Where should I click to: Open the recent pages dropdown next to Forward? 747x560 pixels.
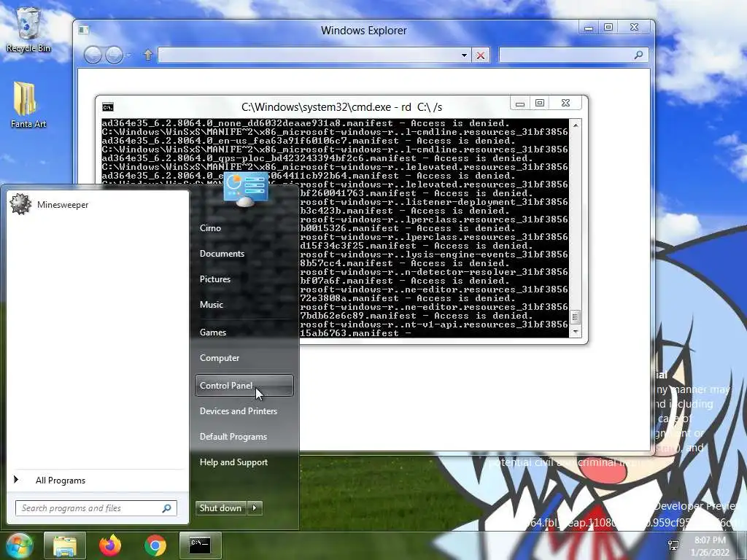pos(128,55)
